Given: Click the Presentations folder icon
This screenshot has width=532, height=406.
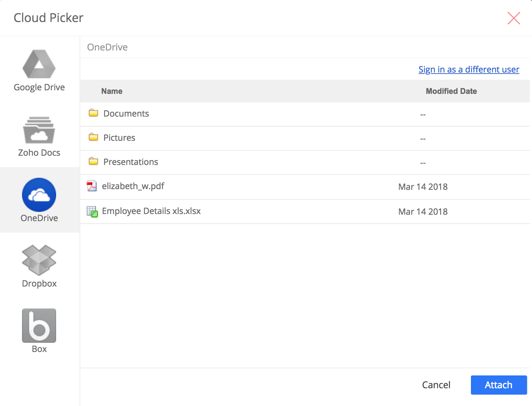Looking at the screenshot, I should [x=93, y=161].
